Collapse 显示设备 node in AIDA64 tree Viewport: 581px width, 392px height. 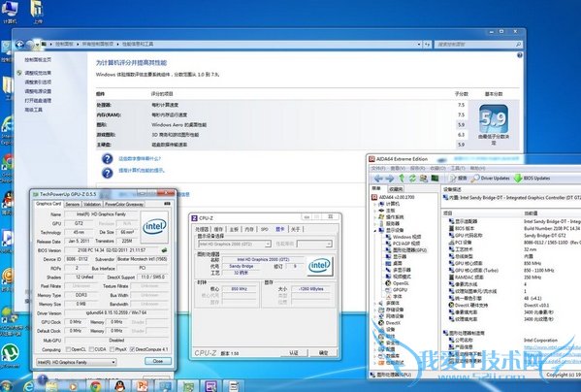point(374,231)
